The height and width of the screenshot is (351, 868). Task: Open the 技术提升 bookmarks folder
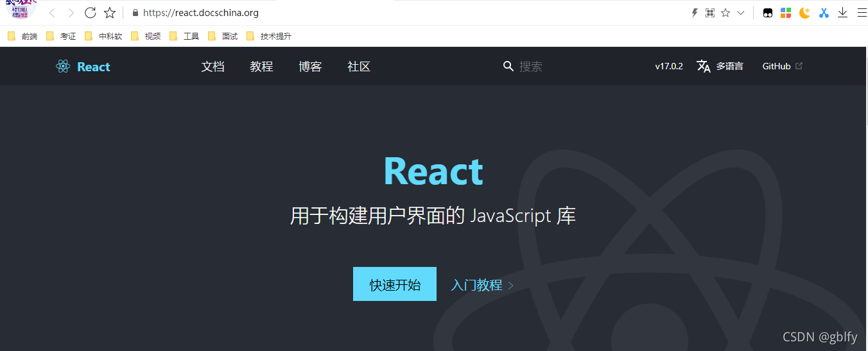pyautogui.click(x=269, y=37)
